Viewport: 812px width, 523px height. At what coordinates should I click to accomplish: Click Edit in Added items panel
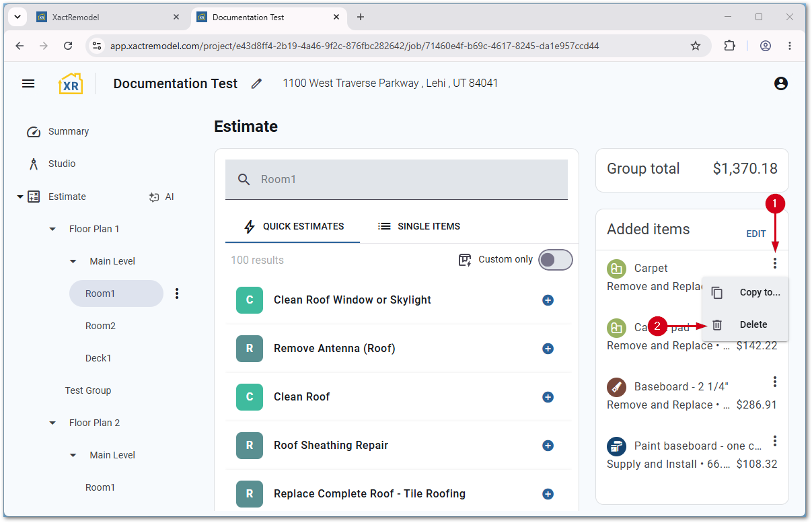[x=756, y=234]
